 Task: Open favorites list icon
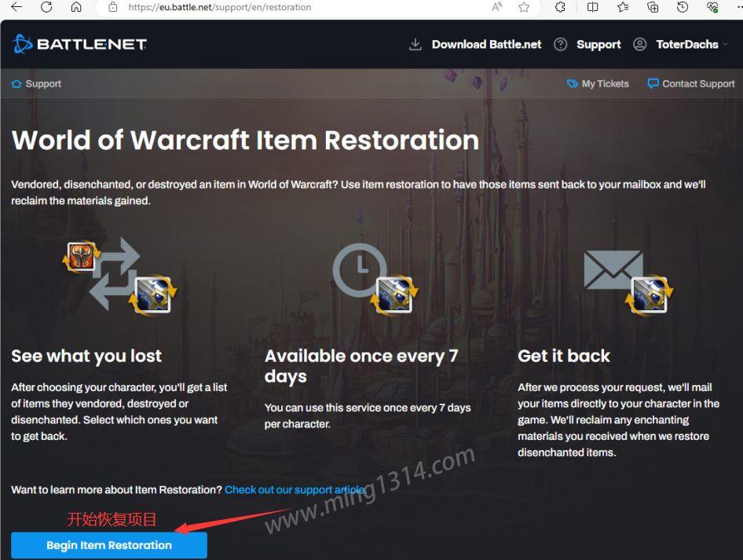click(623, 7)
